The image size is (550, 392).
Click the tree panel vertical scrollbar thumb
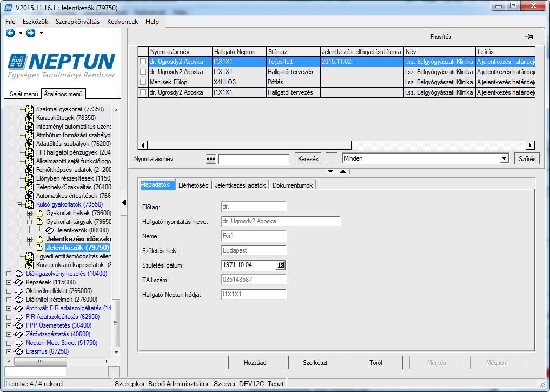coord(116,323)
